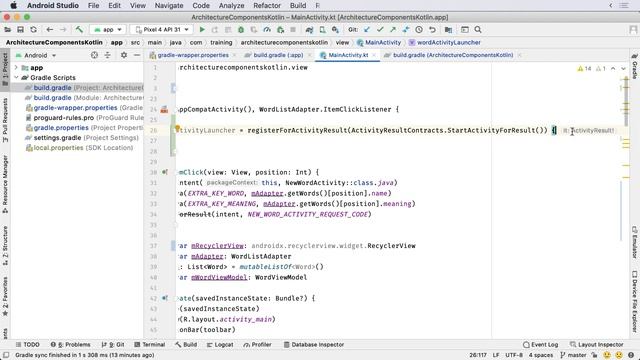The image size is (640, 360).
Task: Open Git Show History clock icon
Action: coord(419,30)
